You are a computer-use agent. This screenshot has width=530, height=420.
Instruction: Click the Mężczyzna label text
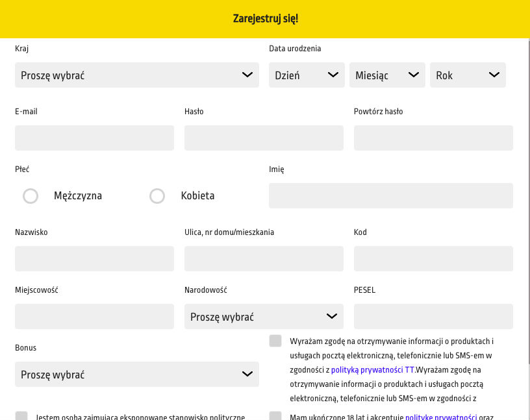coord(78,195)
